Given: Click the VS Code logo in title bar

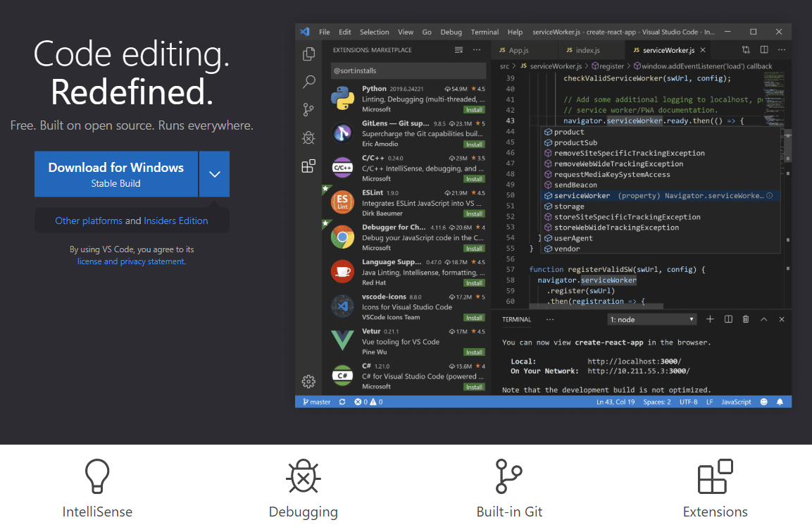Looking at the screenshot, I should (x=305, y=32).
